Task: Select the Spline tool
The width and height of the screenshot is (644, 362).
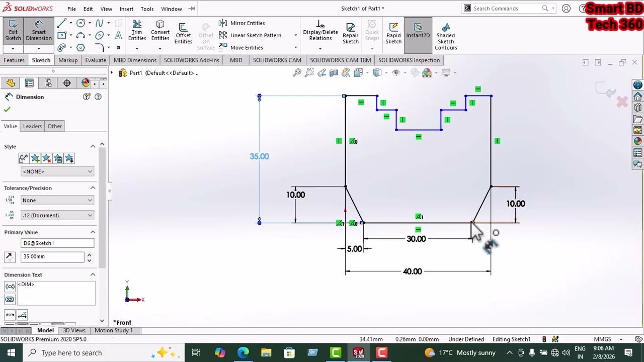Action: click(x=99, y=23)
